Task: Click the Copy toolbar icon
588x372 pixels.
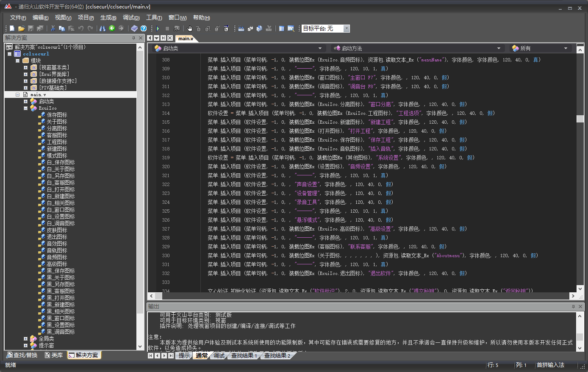Action: tap(61, 28)
